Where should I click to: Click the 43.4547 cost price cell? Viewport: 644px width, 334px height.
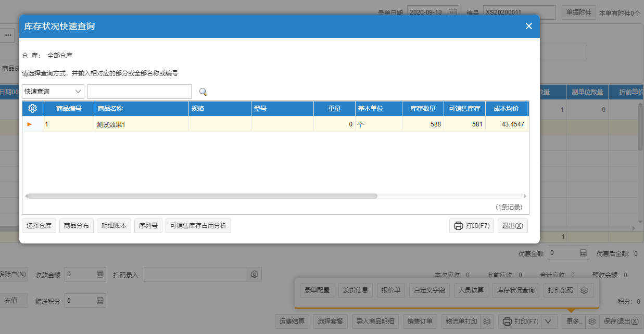506,124
